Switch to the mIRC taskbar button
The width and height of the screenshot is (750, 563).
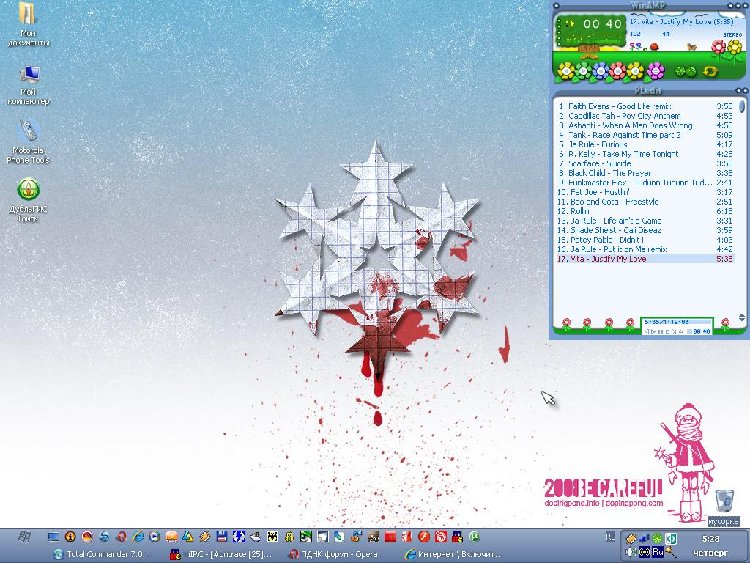click(x=221, y=554)
